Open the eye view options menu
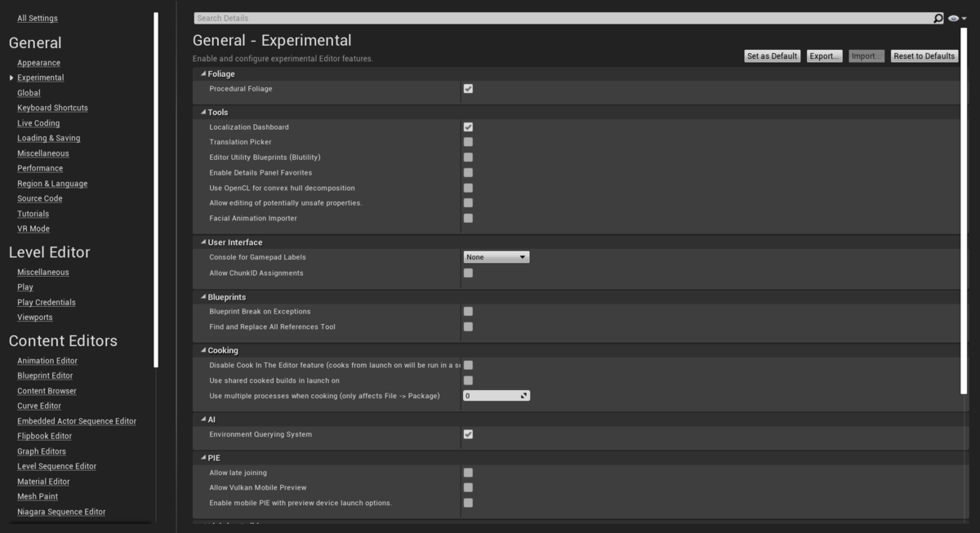The height and width of the screenshot is (533, 980). [x=957, y=18]
